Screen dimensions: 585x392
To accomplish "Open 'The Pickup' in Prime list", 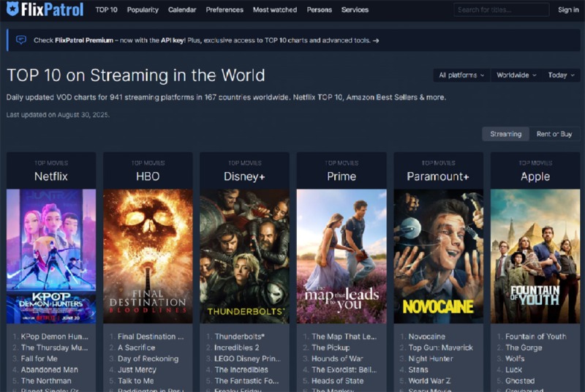I will click(x=331, y=347).
